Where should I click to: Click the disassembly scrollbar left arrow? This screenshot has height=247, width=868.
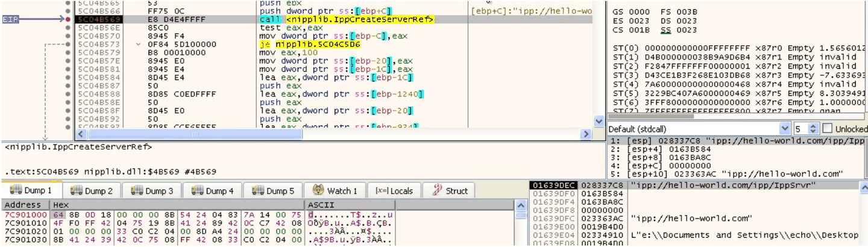(82, 134)
